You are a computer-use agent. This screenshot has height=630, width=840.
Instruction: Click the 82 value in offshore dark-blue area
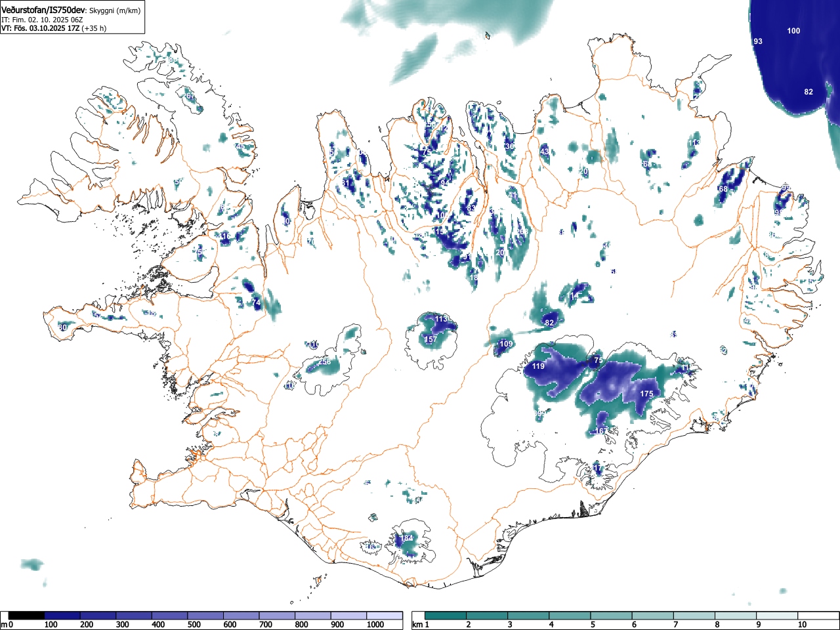pos(808,92)
